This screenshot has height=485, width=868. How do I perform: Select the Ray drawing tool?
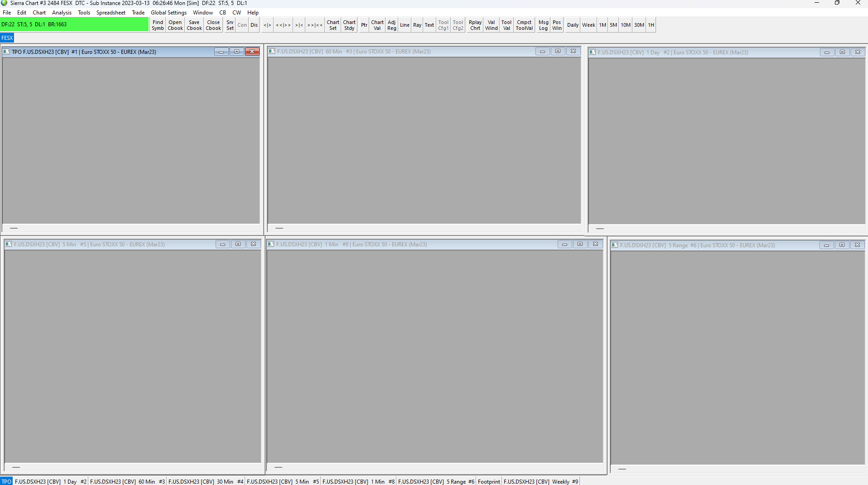point(417,25)
